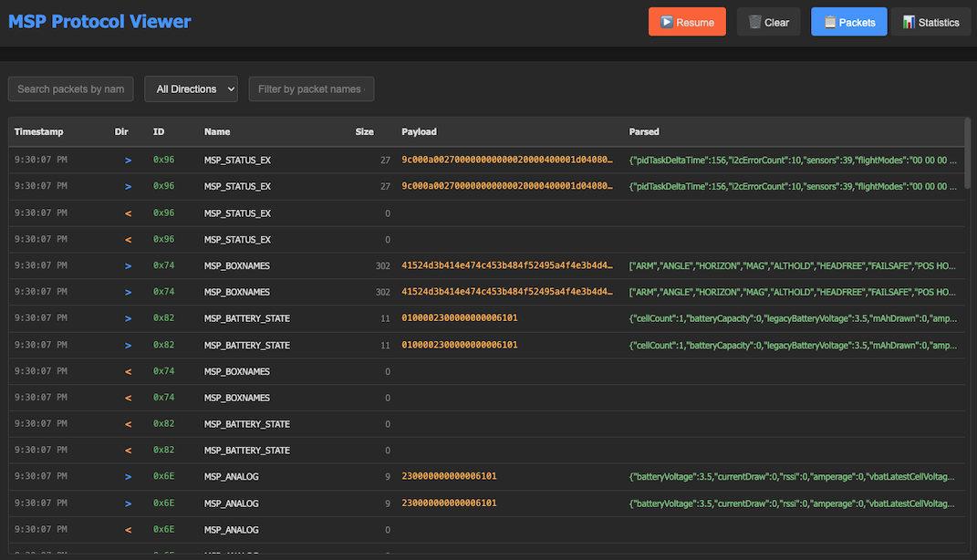This screenshot has height=560, width=977.
Task: Open the All Directions dropdown
Action: click(x=191, y=89)
